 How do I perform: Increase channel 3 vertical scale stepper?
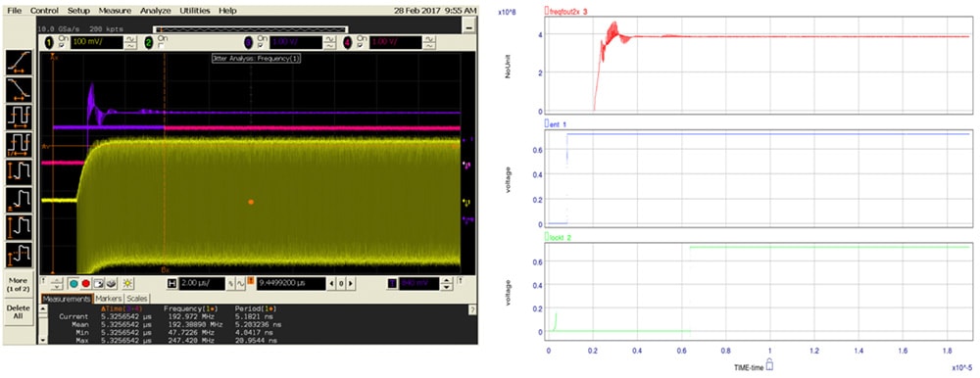point(330,39)
